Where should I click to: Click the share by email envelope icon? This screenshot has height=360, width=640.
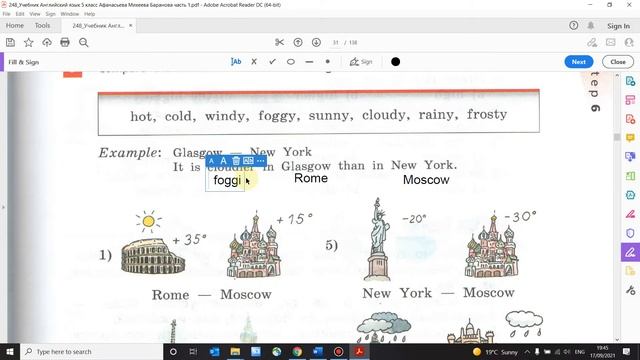pos(611,42)
